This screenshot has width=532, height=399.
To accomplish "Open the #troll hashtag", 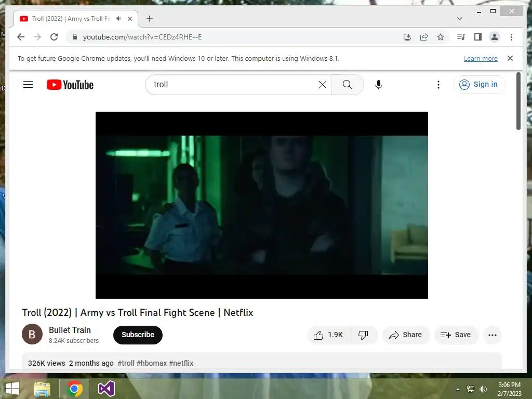I will (x=126, y=363).
